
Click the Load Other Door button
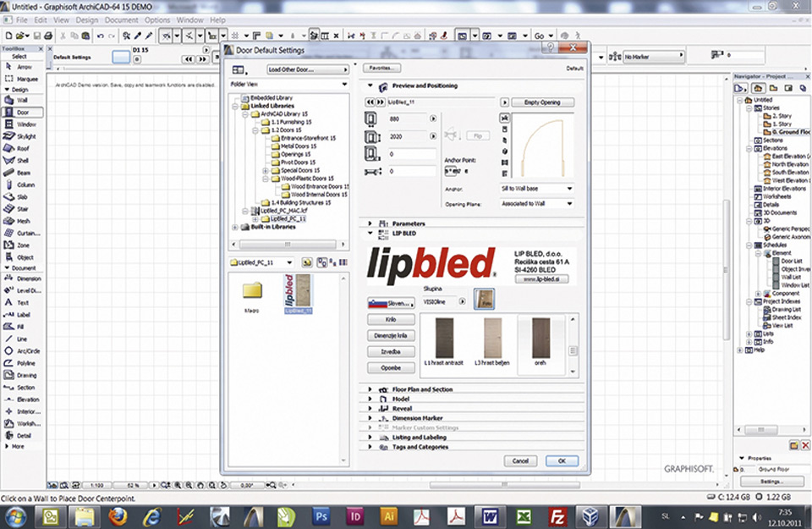308,69
